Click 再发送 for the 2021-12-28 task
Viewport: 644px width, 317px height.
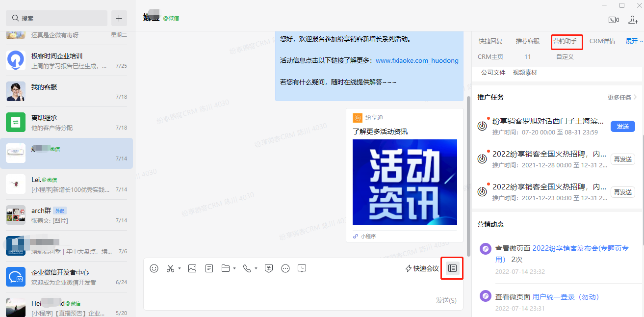623,159
